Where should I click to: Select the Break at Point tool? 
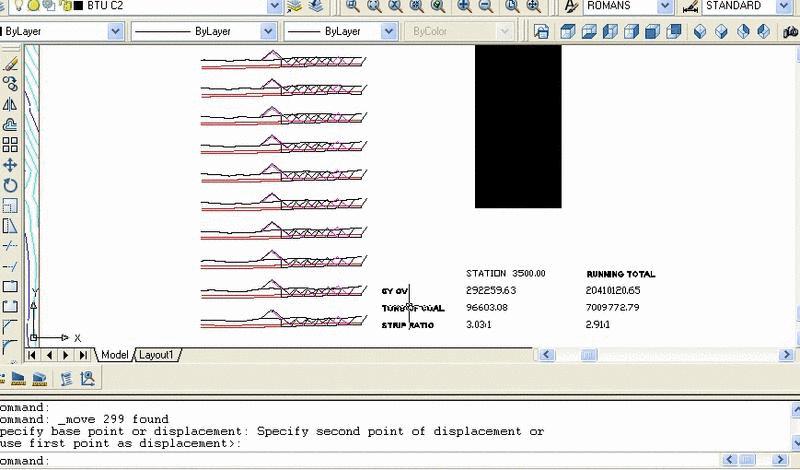tap(10, 286)
